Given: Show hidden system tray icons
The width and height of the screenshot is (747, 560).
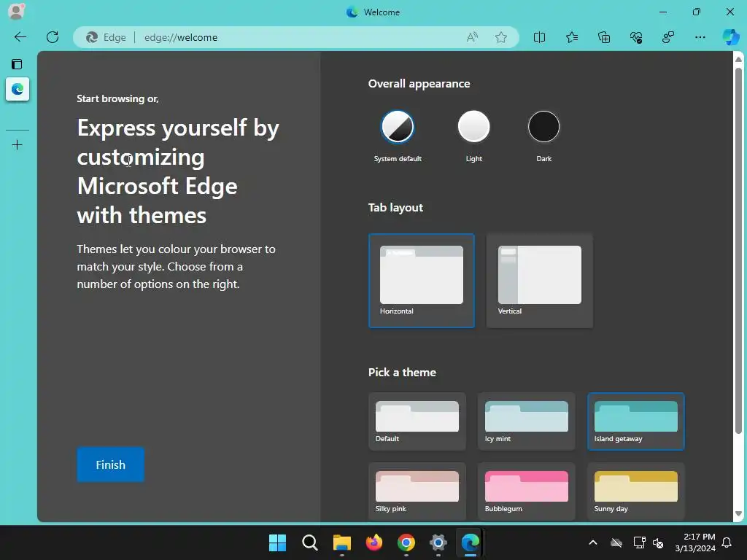Looking at the screenshot, I should click(x=593, y=542).
